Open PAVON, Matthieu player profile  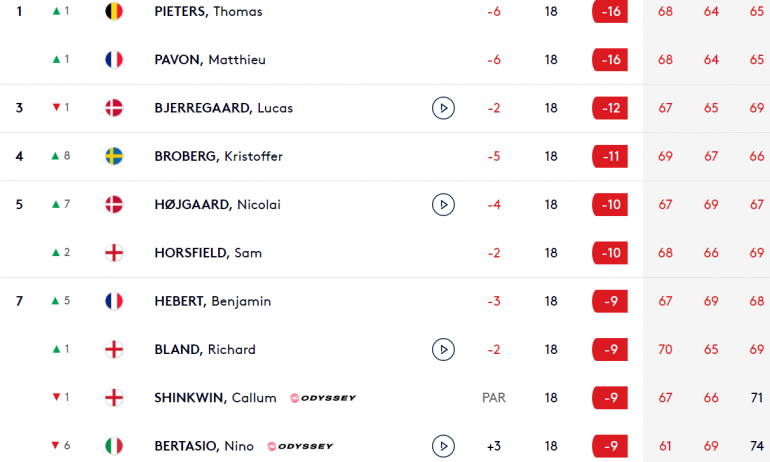210,59
